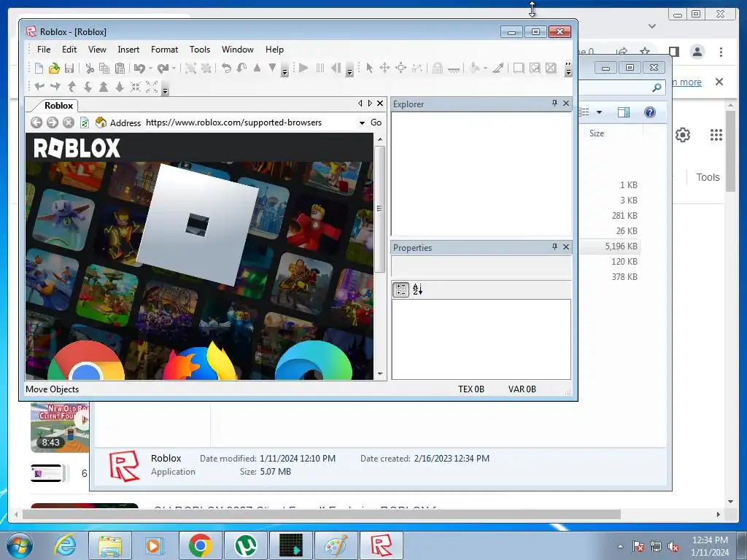Click the Save disk icon in toolbar
The height and width of the screenshot is (560, 747).
pos(69,68)
